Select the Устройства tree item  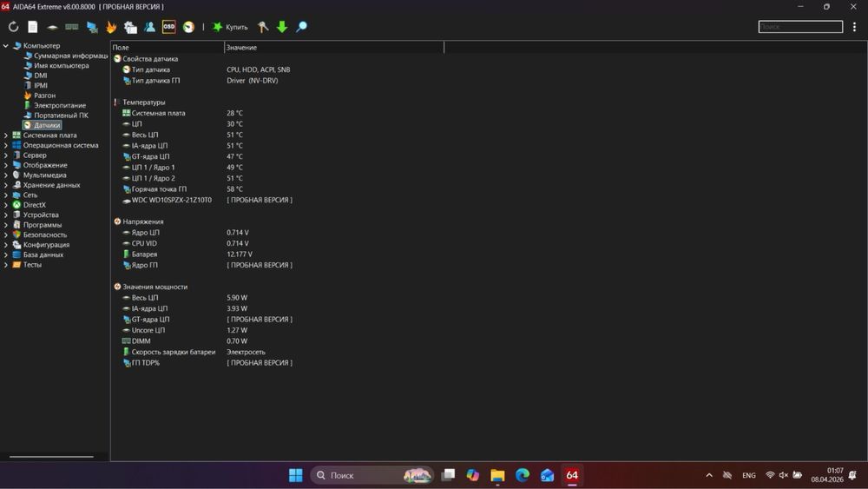[36, 215]
